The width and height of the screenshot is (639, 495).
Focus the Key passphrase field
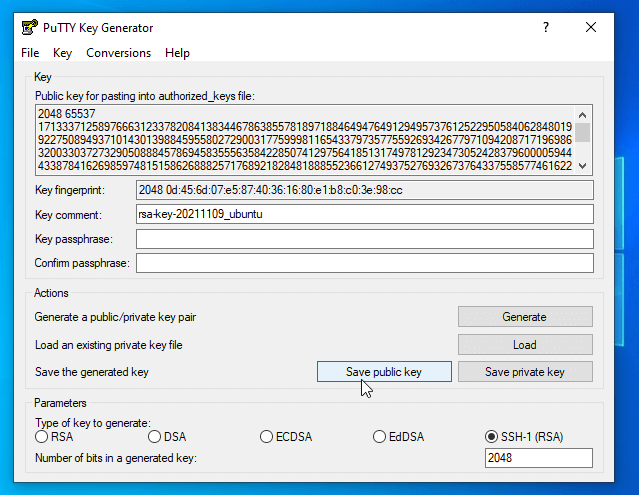(x=365, y=239)
